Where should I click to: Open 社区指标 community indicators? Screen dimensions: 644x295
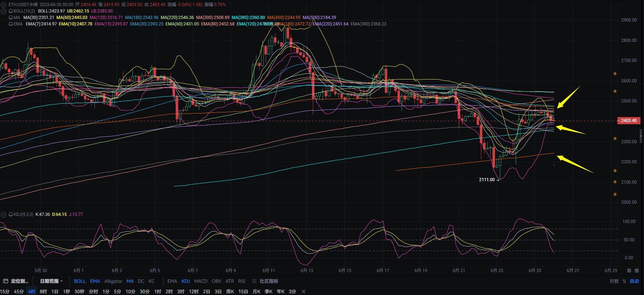[x=269, y=281]
